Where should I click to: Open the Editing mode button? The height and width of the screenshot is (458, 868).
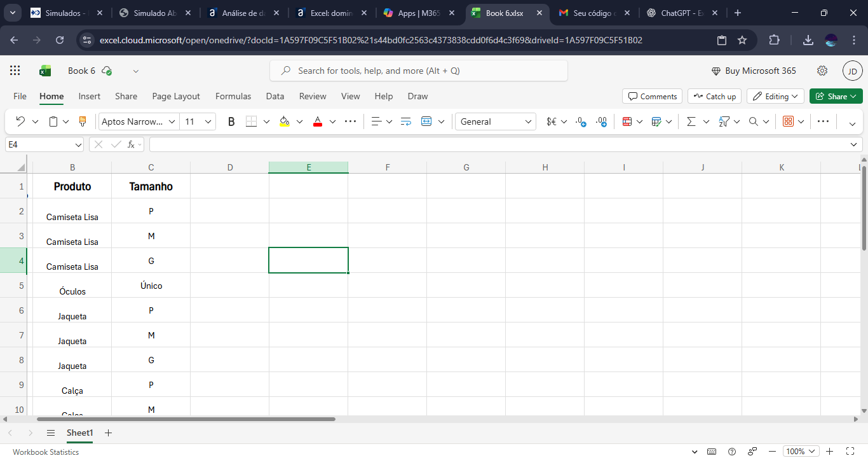tap(775, 96)
